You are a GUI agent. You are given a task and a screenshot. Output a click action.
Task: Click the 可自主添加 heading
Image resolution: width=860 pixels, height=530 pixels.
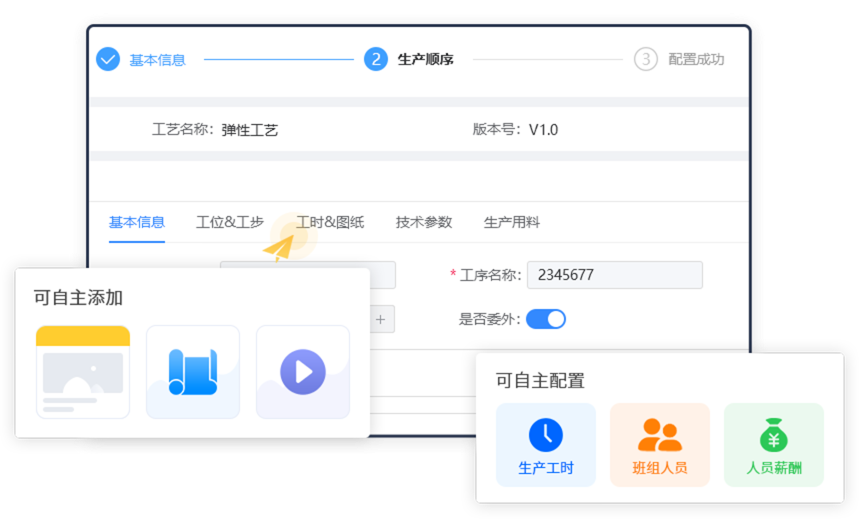pyautogui.click(x=78, y=298)
